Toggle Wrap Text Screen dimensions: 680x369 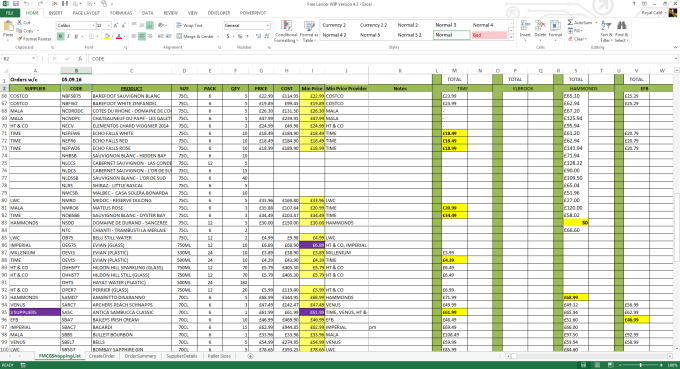[190, 26]
